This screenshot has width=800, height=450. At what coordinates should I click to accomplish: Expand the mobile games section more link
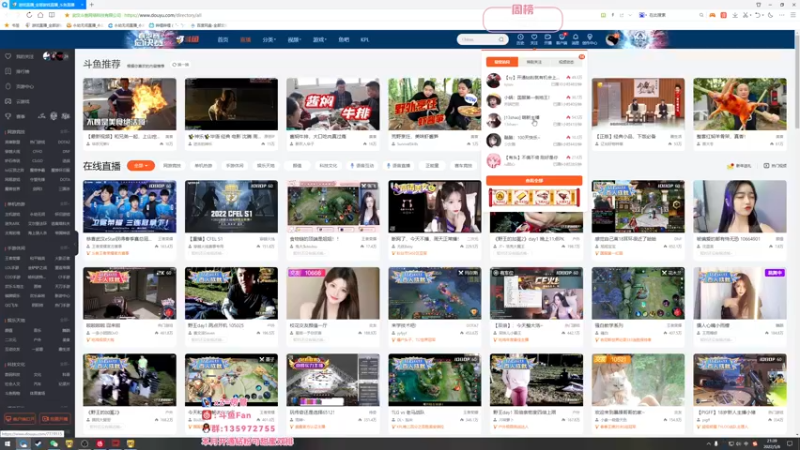click(65, 248)
